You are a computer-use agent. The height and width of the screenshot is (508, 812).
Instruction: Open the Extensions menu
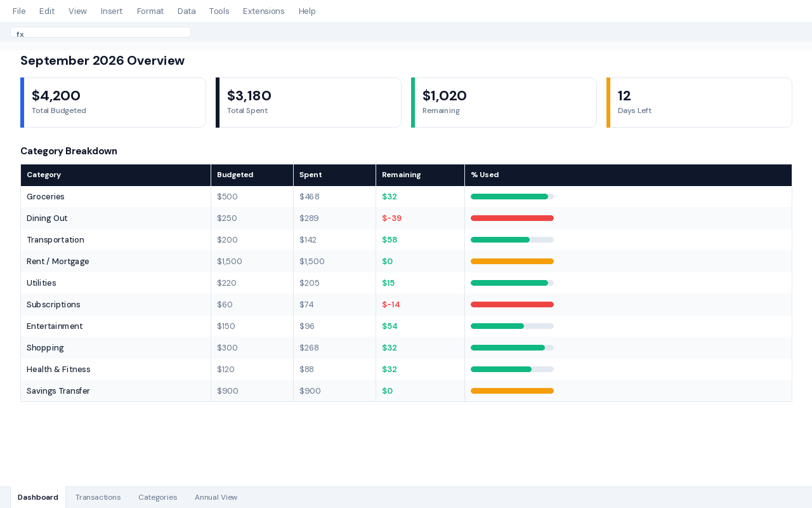(264, 11)
